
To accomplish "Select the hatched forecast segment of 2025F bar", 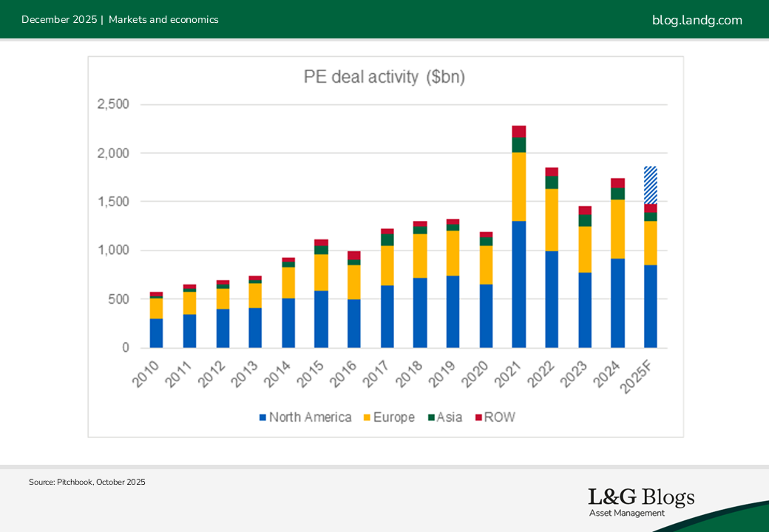I will click(650, 185).
